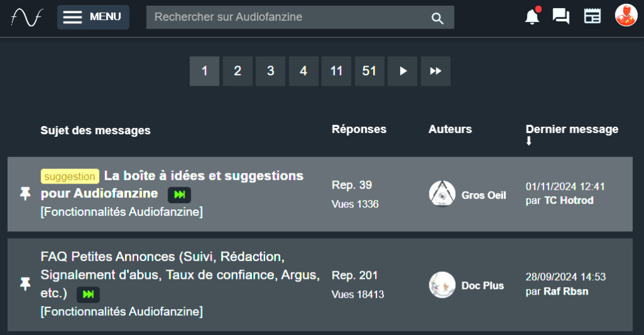
Task: Open the MENU hamburger button
Action: click(93, 17)
